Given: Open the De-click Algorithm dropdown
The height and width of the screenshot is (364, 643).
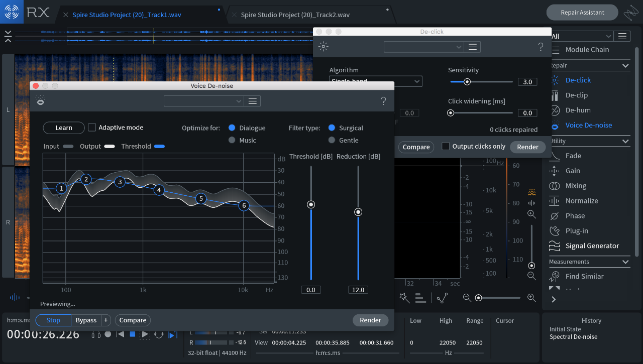Looking at the screenshot, I should [376, 81].
